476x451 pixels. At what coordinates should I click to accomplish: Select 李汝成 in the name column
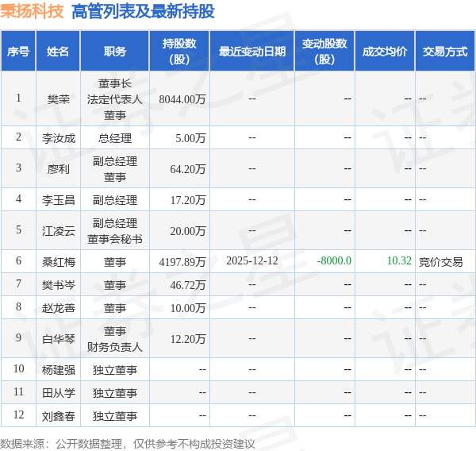point(58,137)
